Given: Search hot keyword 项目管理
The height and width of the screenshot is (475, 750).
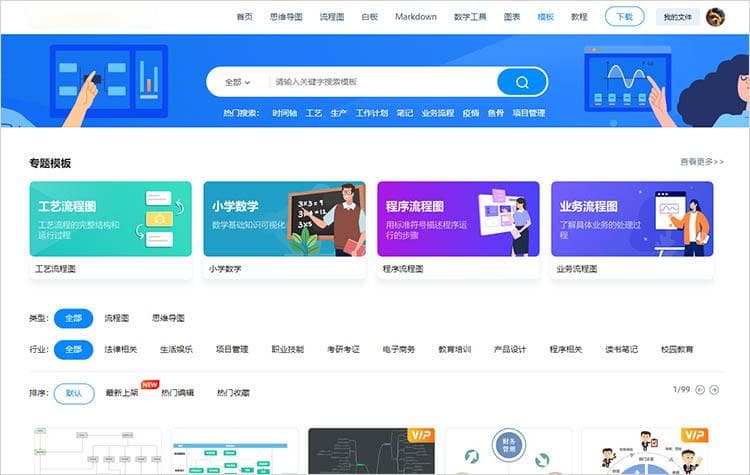Looking at the screenshot, I should (x=529, y=113).
